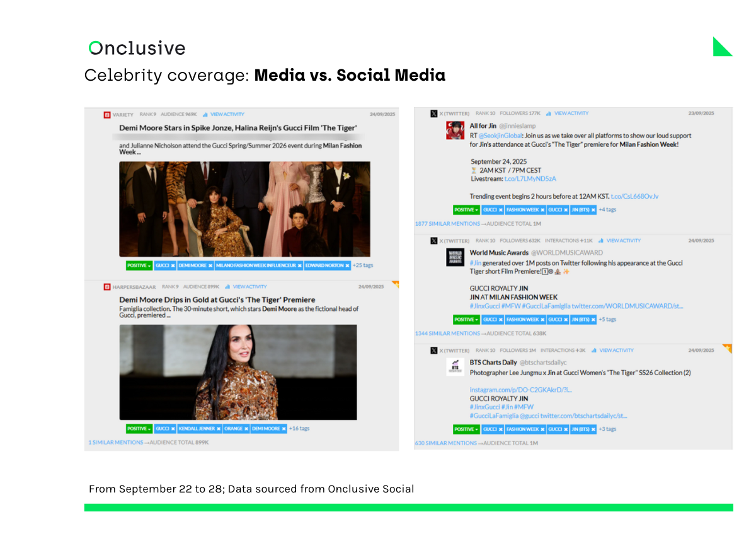Remove the EDWARD NORTON tag
756x536 pixels.
click(x=346, y=265)
